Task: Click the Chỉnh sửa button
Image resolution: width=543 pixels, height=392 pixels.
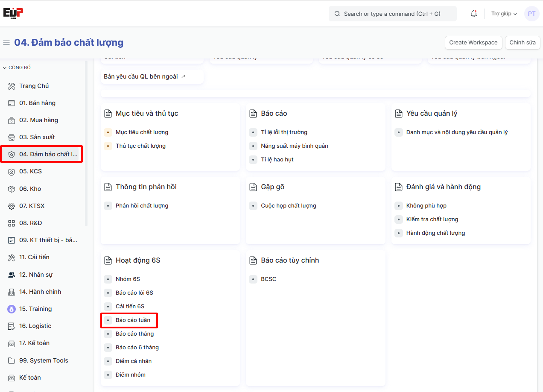Action: tap(522, 43)
